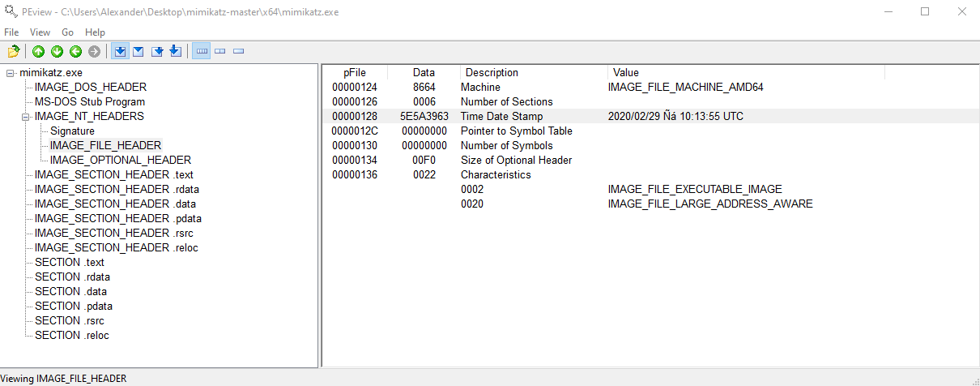Image resolution: width=980 pixels, height=386 pixels.
Task: Click the green down arrow button
Action: pyautogui.click(x=57, y=52)
